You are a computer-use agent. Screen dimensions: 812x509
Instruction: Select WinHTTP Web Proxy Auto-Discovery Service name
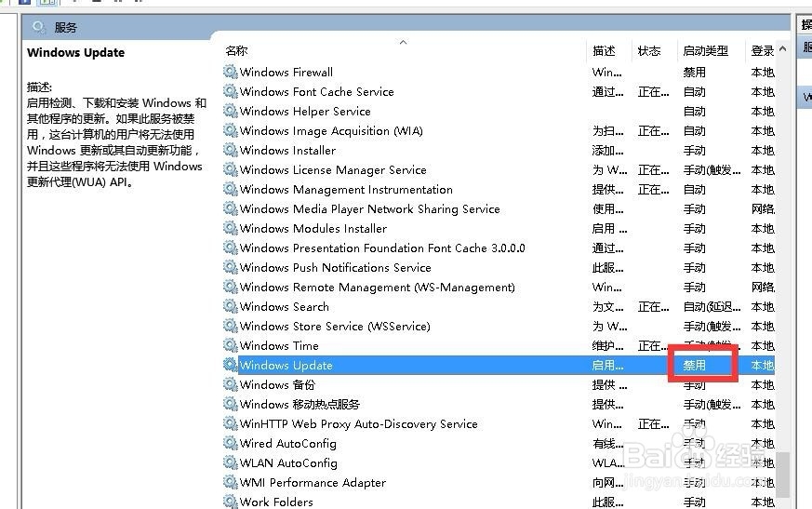358,424
